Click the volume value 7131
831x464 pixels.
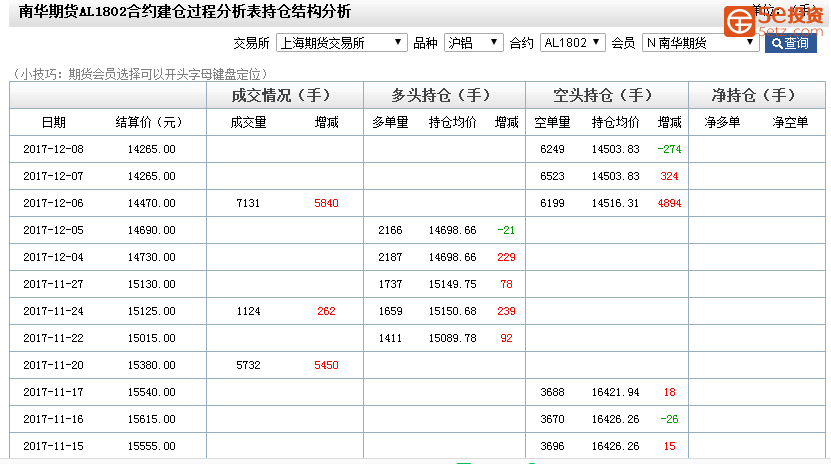click(x=248, y=203)
